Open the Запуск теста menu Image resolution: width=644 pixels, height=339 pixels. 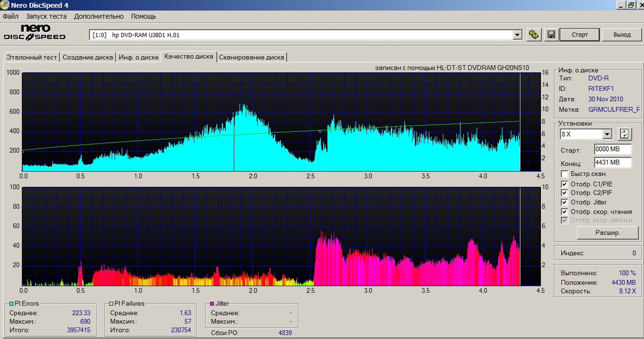[x=46, y=16]
